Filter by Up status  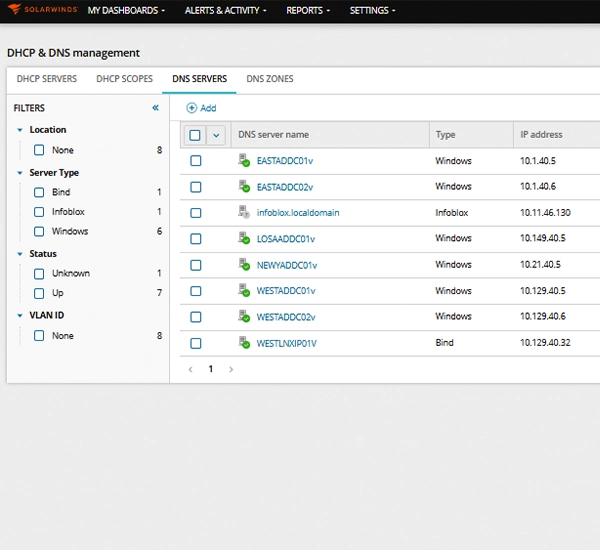(x=39, y=293)
